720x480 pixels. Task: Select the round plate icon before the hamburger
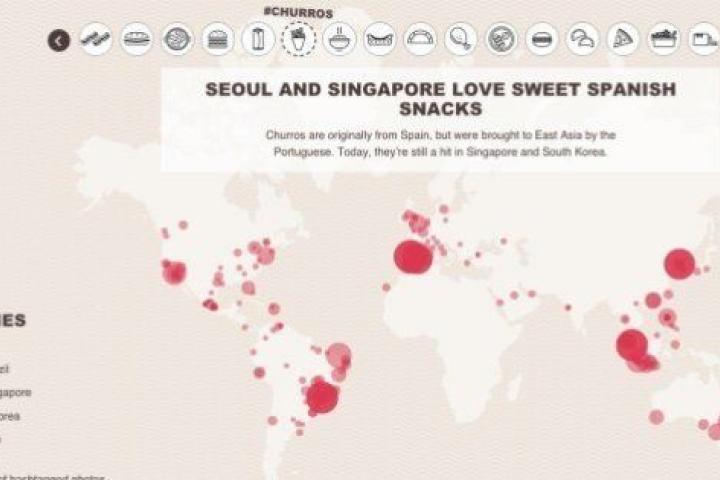177,40
